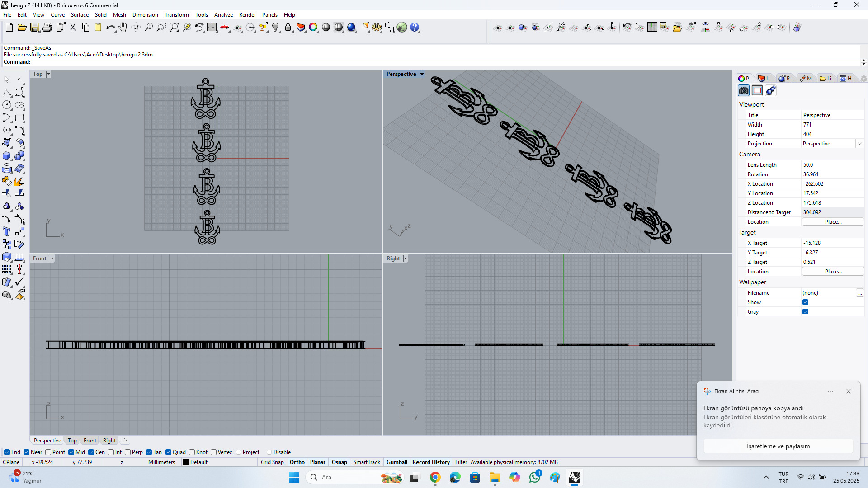Click the Zoom Extents icon
868x488 pixels.
pyautogui.click(x=174, y=28)
